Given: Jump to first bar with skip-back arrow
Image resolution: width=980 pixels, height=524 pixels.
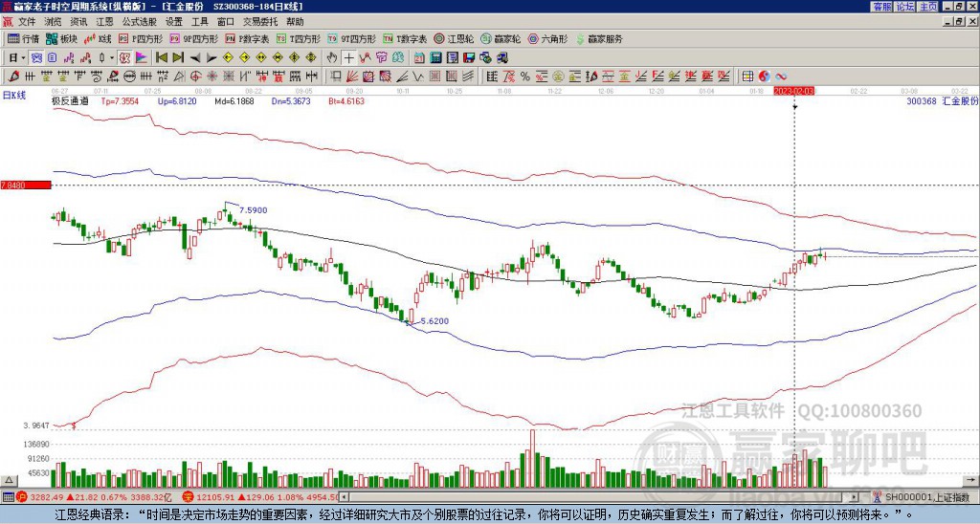Looking at the screenshot, I should [162, 57].
